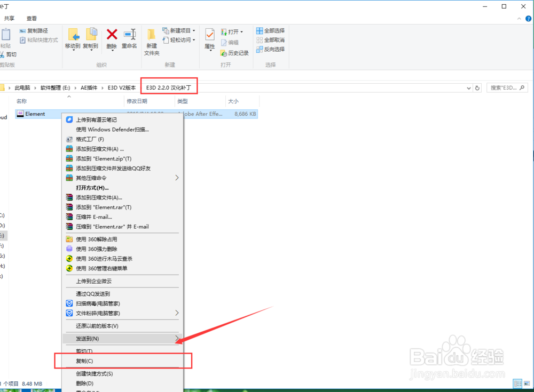
Task: Expand 文件粉碎(电脑管家) submenu
Action: click(123, 313)
